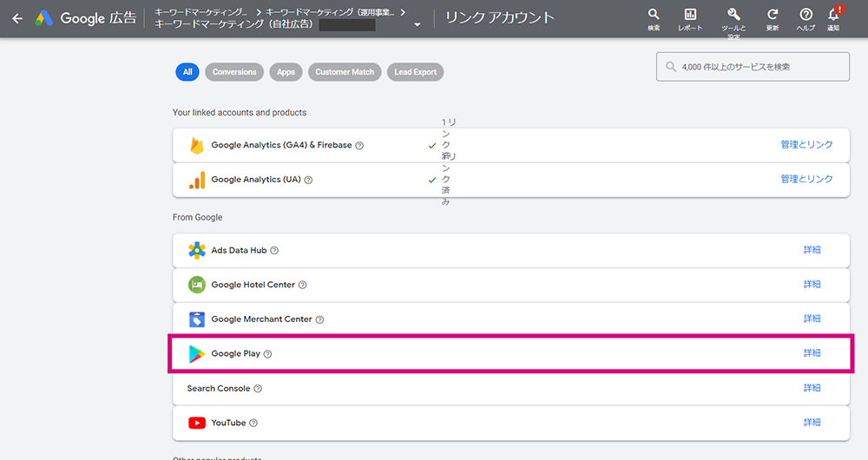Image resolution: width=868 pixels, height=460 pixels.
Task: Click help icon beside Google Merchant Center
Action: (319, 319)
